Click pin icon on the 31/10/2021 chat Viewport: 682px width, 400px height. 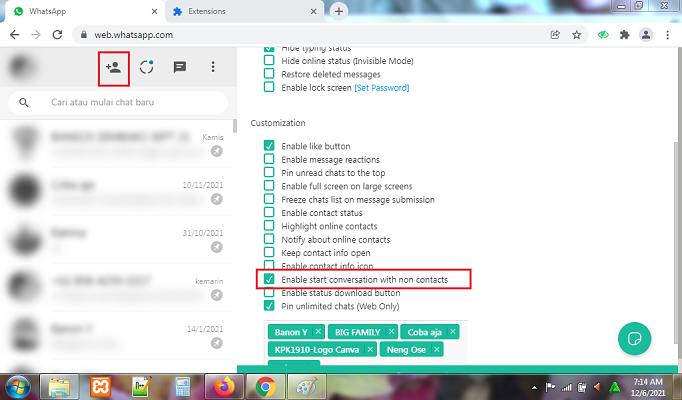[217, 247]
